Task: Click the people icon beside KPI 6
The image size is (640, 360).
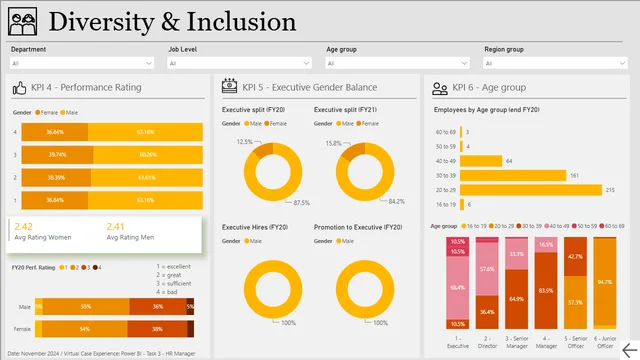Action: (440, 89)
